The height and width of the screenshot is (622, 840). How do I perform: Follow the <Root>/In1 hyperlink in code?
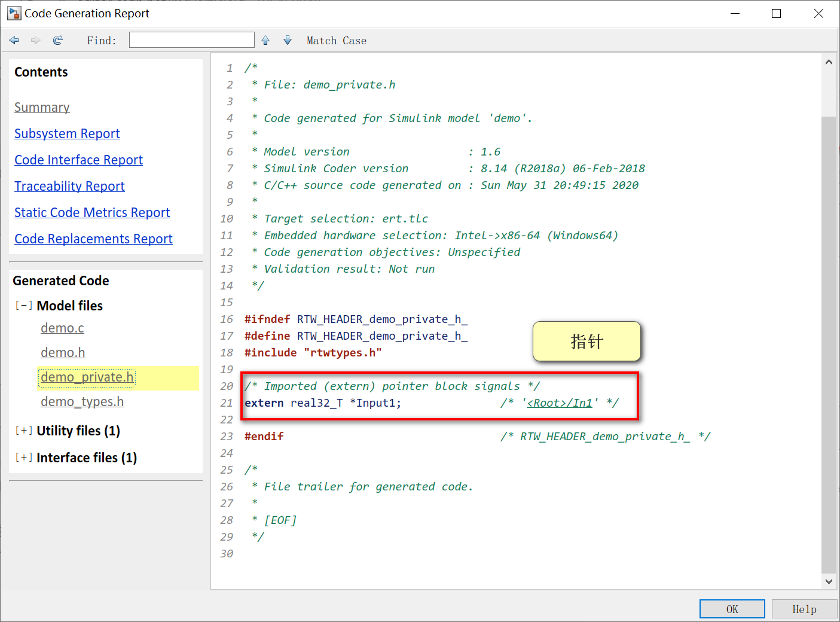point(560,403)
